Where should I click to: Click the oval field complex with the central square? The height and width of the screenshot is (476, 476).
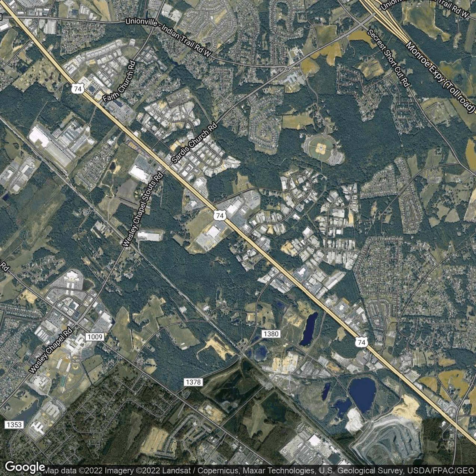320,148
